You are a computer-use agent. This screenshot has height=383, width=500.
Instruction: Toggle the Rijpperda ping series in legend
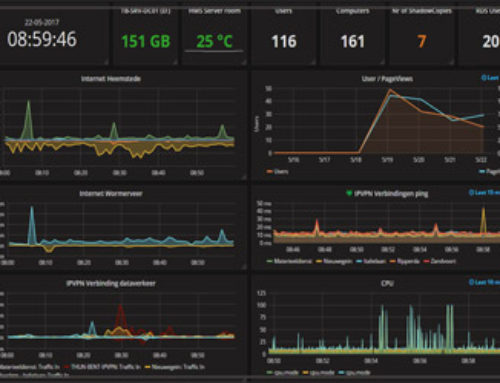coord(408,261)
